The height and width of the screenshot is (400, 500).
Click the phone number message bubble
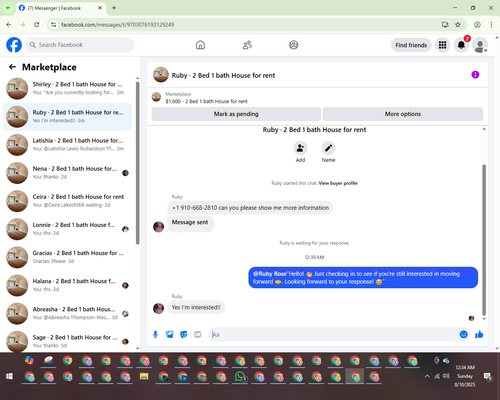tap(250, 208)
